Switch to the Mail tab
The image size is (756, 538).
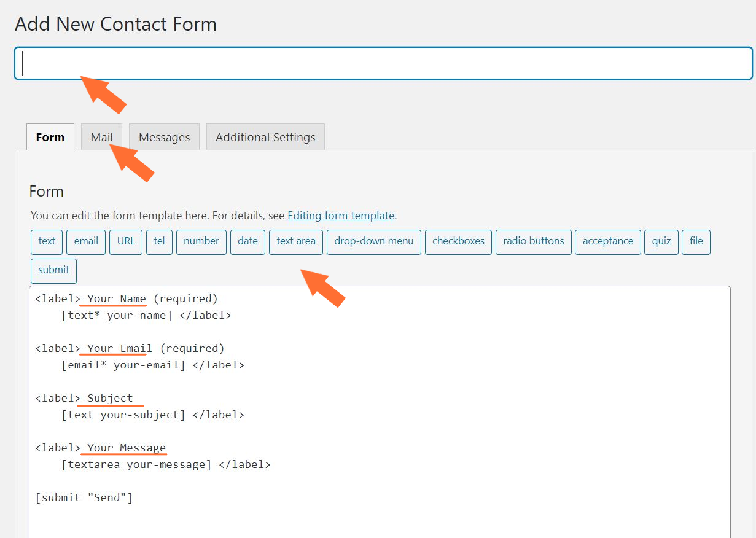click(101, 137)
